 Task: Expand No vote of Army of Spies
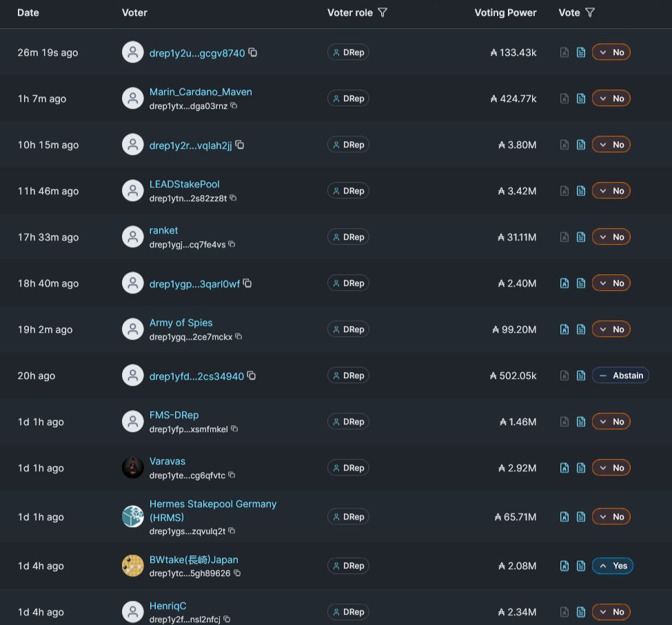pos(611,329)
